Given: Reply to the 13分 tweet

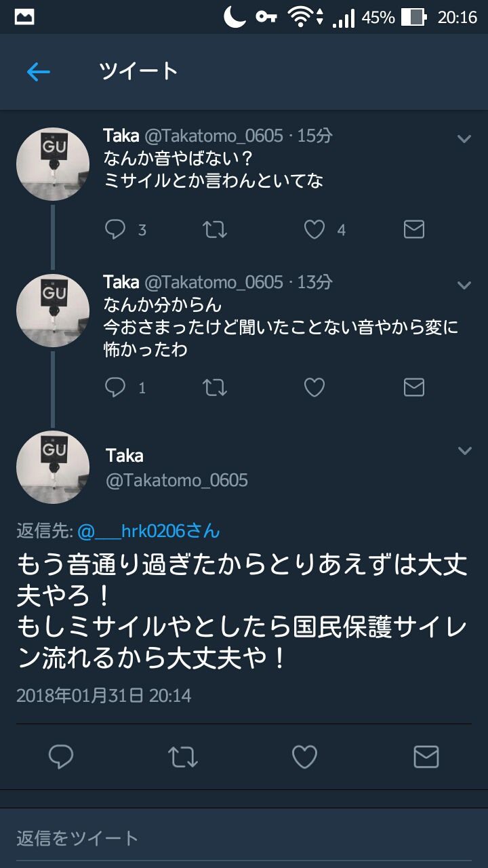Looking at the screenshot, I should 115,387.
